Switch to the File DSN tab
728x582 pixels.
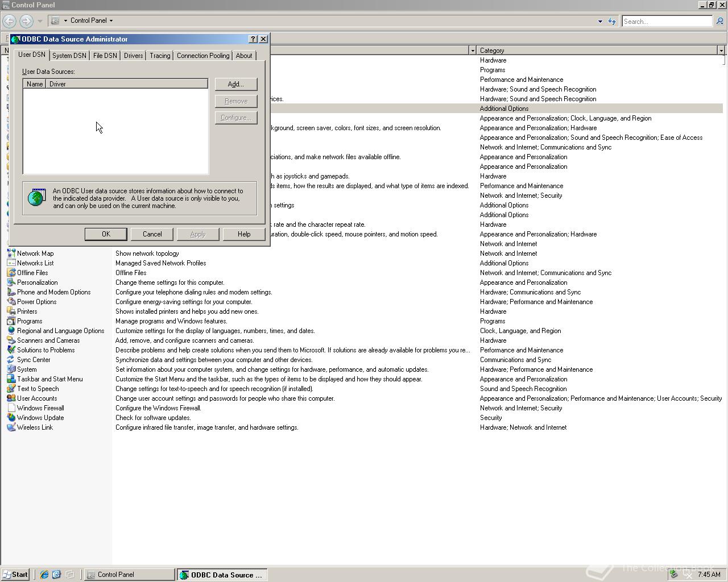pyautogui.click(x=105, y=56)
